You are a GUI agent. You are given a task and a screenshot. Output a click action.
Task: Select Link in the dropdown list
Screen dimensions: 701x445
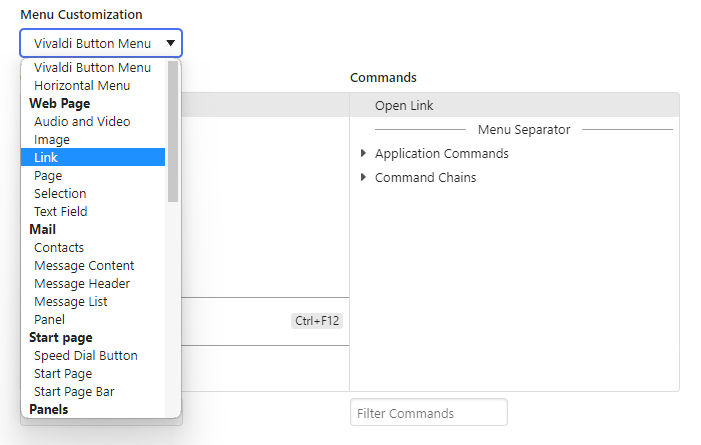(93, 157)
